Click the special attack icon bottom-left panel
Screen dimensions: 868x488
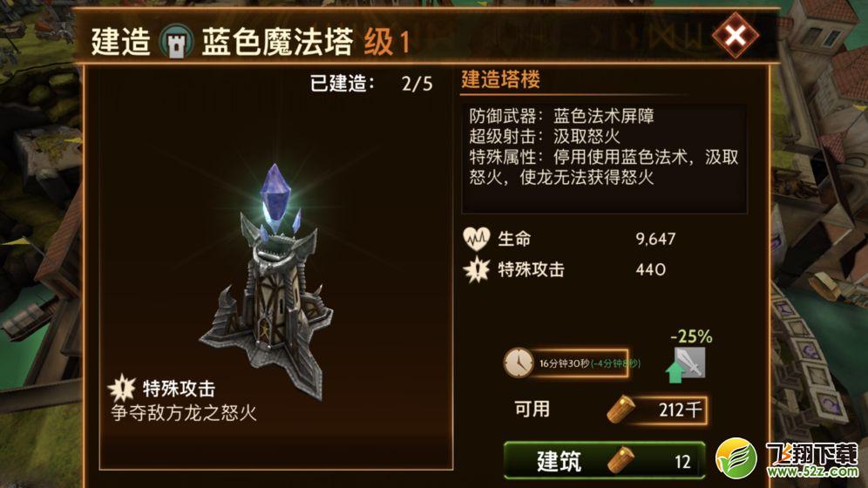click(x=122, y=388)
